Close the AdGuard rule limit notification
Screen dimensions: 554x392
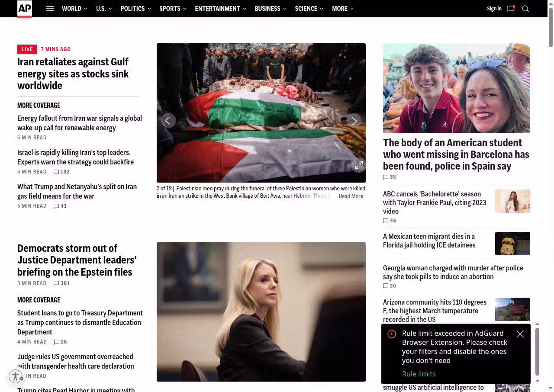point(520,334)
